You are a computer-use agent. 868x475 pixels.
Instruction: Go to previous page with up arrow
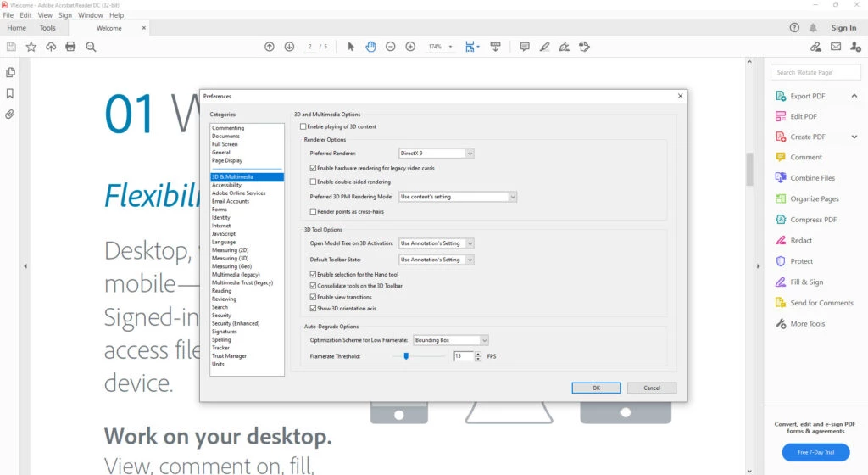click(270, 47)
